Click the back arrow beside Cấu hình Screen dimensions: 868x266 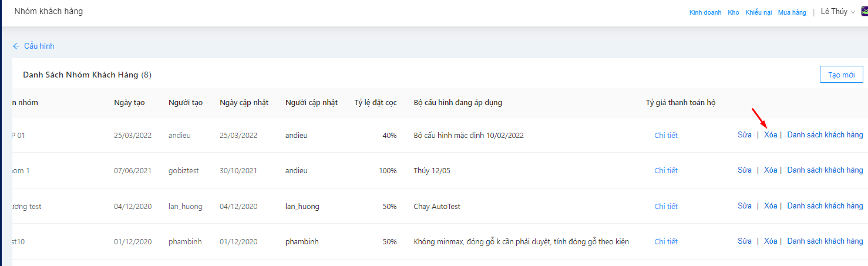[x=16, y=46]
